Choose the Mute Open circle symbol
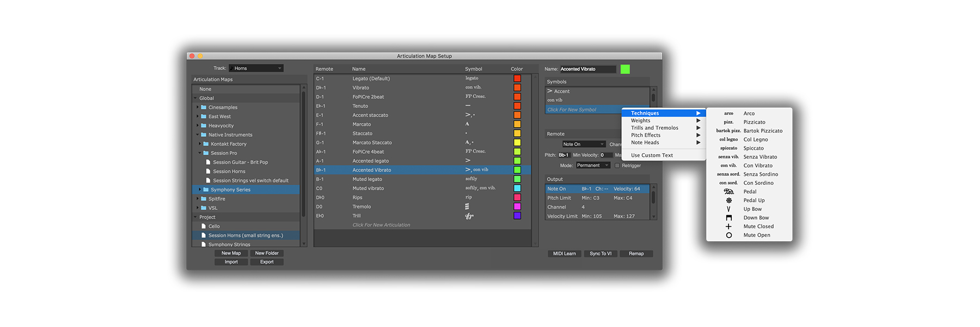Screen dimensions: 980x327 (x=728, y=235)
